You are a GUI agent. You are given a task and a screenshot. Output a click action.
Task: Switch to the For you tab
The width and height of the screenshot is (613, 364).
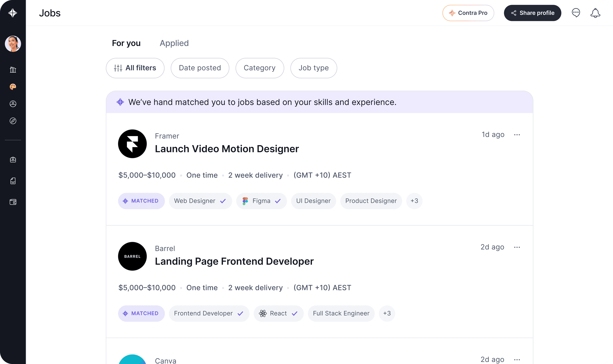(x=126, y=43)
